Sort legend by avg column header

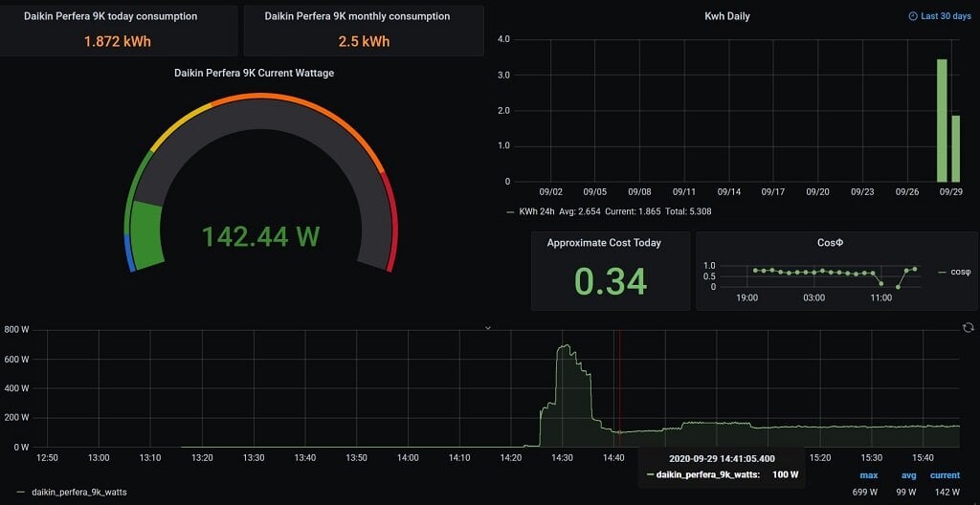[x=908, y=475]
